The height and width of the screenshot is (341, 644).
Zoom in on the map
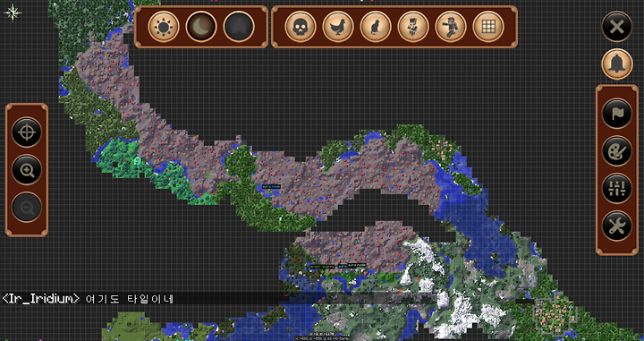point(27,170)
